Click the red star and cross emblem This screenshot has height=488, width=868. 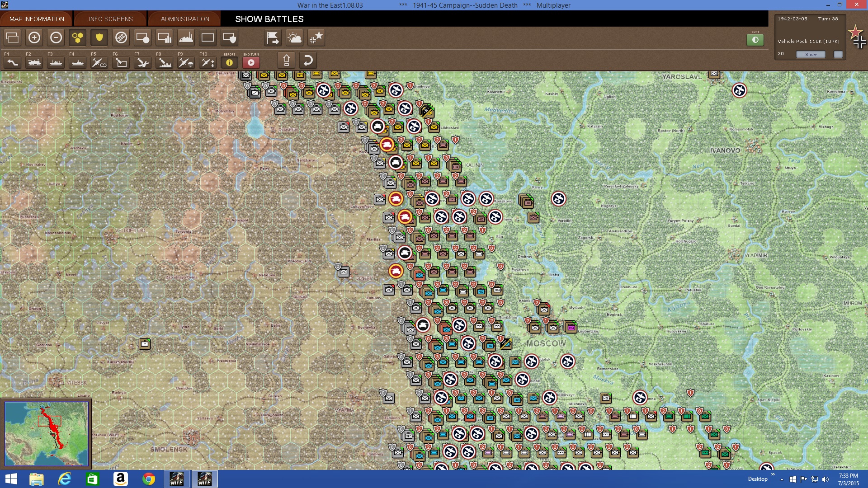click(x=857, y=37)
